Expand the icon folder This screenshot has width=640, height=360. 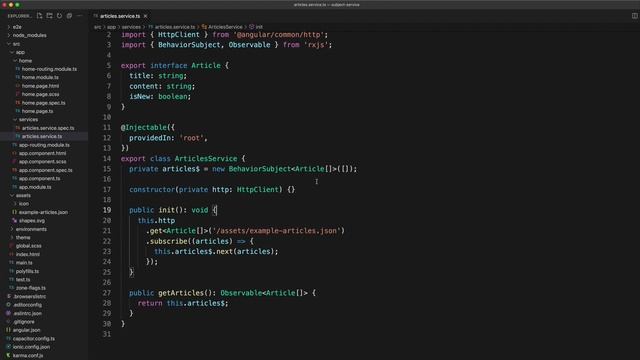tap(24, 204)
